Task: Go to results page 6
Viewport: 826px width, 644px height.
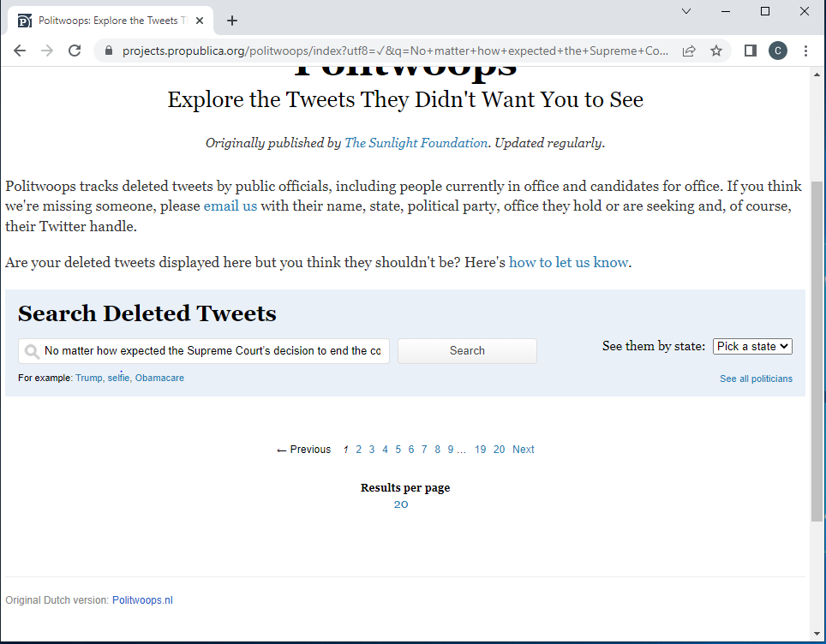Action: (x=411, y=449)
